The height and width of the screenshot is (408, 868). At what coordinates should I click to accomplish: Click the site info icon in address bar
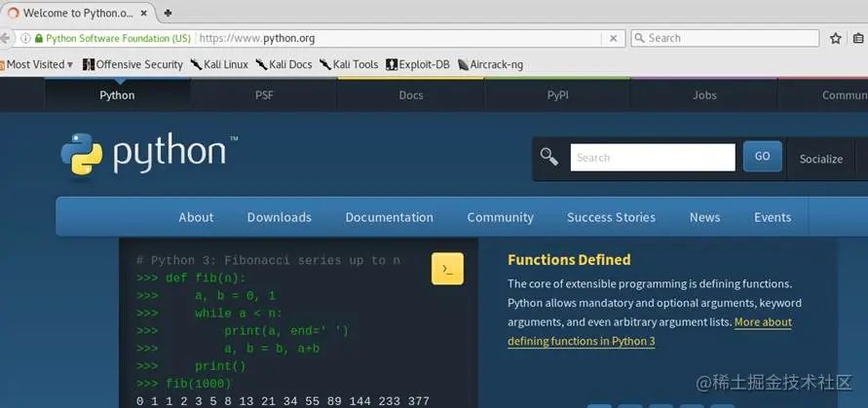(x=25, y=38)
